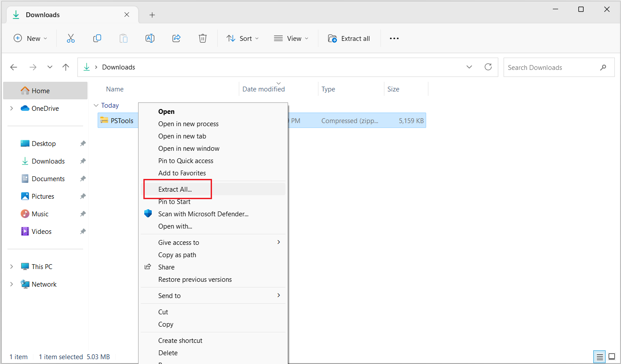This screenshot has width=621, height=364.
Task: Click the 5,159 KB size cell
Action: click(x=411, y=120)
